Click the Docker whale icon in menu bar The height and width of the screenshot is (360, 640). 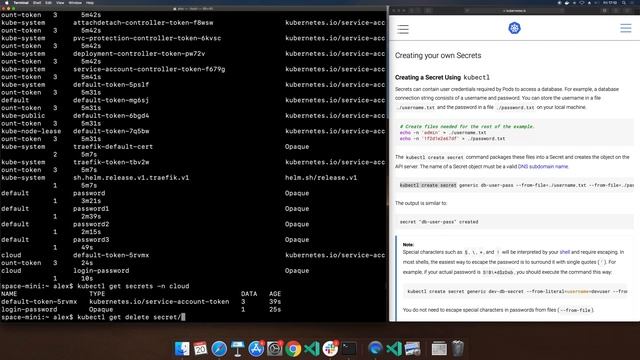pos(567,2)
